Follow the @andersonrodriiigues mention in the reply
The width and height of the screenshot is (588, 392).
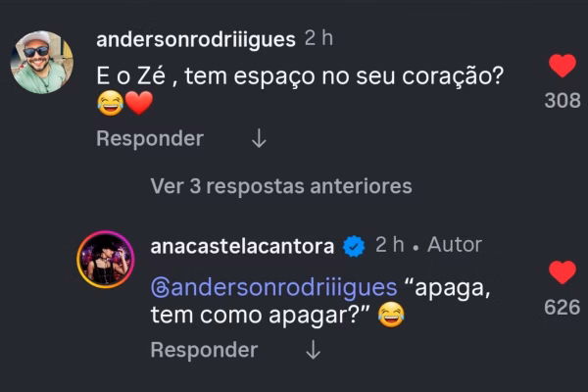(273, 288)
